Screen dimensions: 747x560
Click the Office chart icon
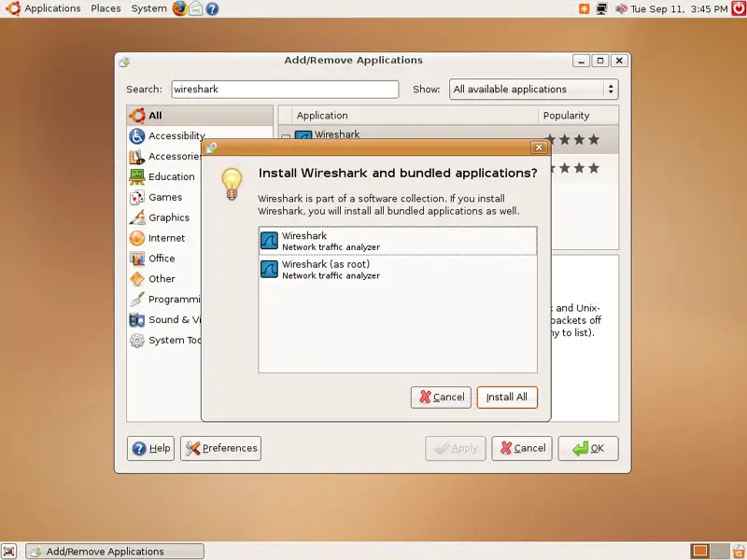[137, 259]
